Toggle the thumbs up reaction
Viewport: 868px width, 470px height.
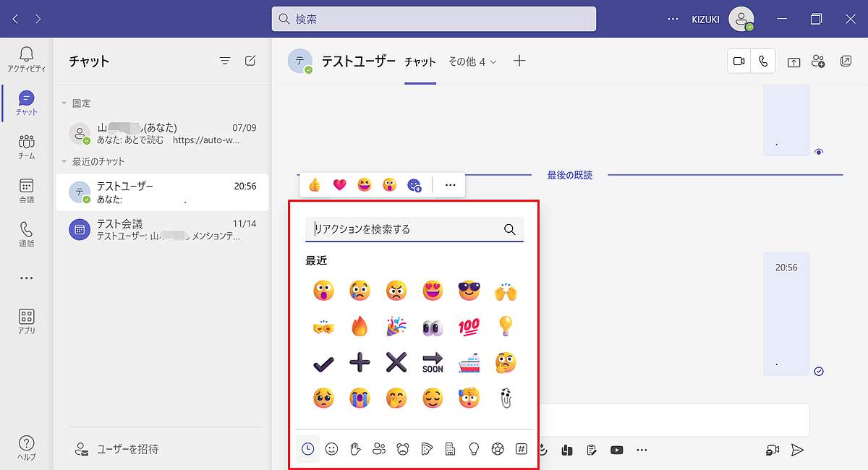tap(315, 184)
